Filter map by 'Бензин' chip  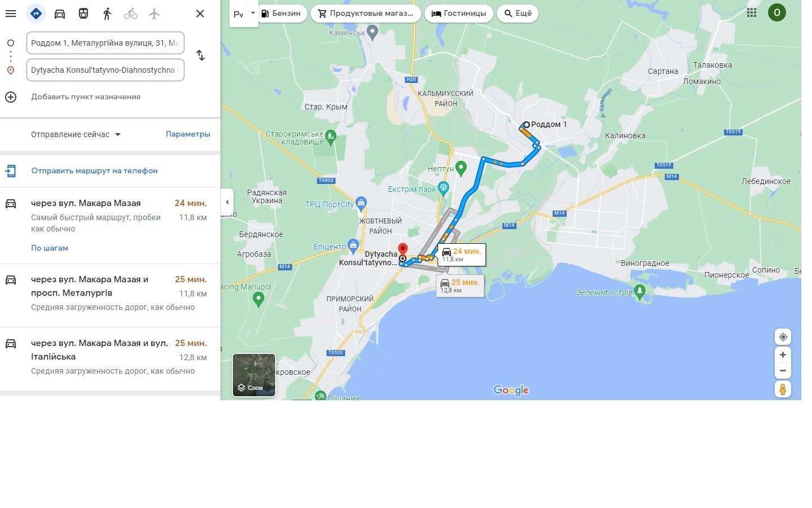[x=281, y=14]
